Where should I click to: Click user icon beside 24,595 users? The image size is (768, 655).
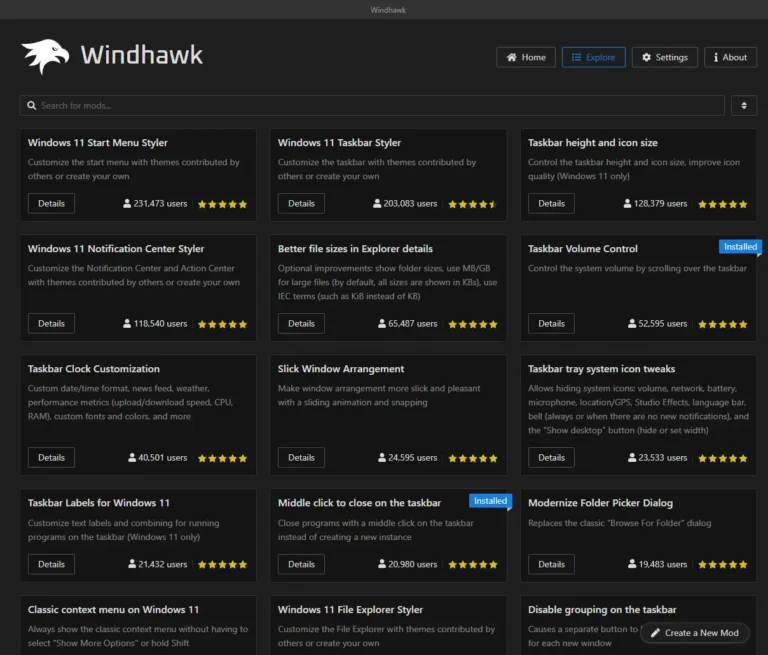click(x=382, y=457)
